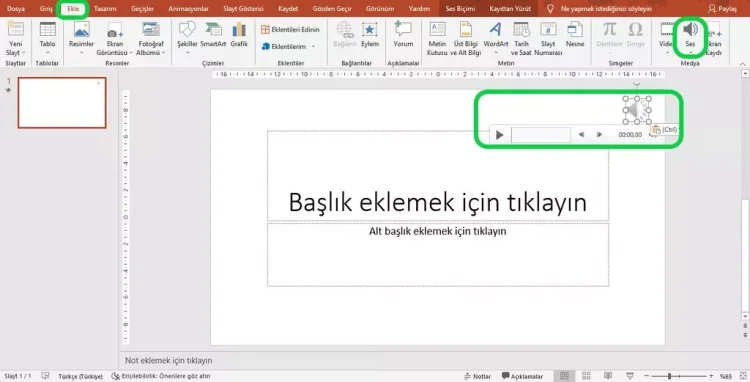Viewport: 750px width, 382px height.
Task: Expand the Yeni Slayt dropdown arrow
Action: (23, 53)
